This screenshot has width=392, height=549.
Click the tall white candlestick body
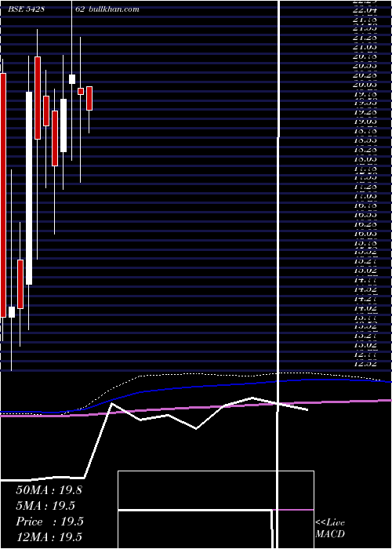tap(29, 188)
